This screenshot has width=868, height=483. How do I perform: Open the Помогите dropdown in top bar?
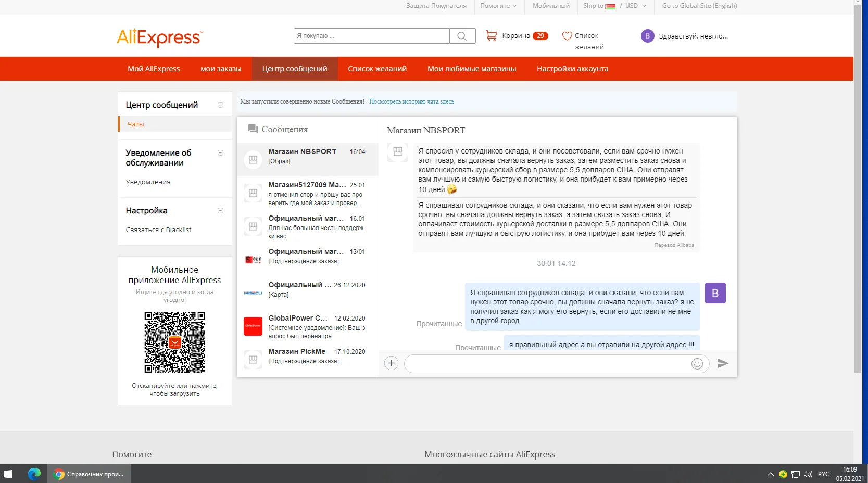point(498,6)
